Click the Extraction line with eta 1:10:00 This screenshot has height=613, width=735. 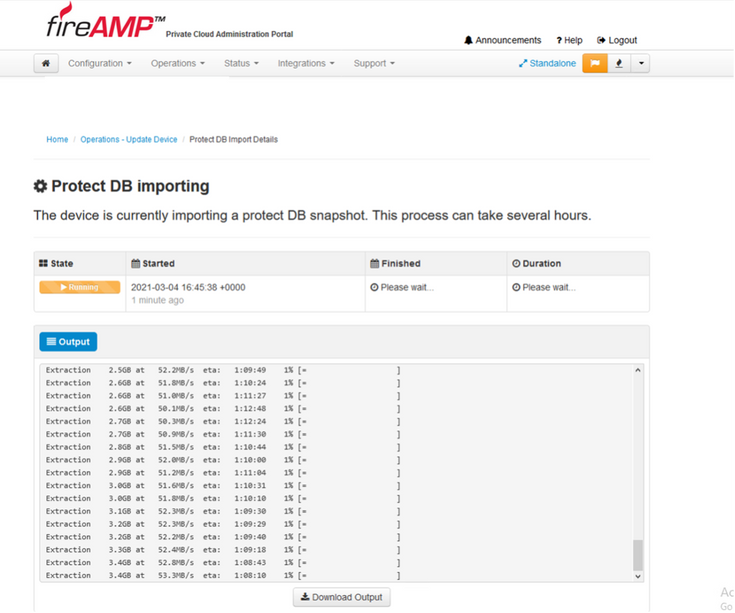point(223,460)
